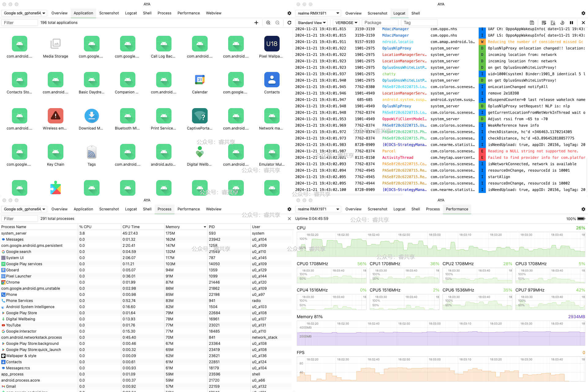Click the X icon beside the process filter

click(289, 219)
